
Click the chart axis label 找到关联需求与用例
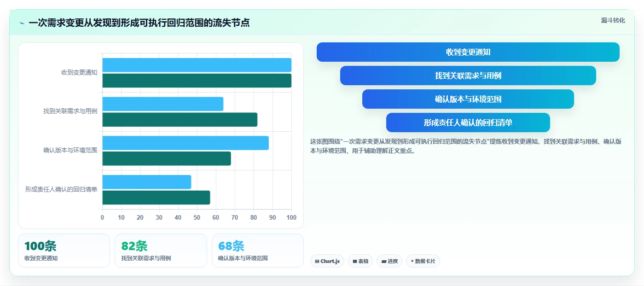pos(70,111)
